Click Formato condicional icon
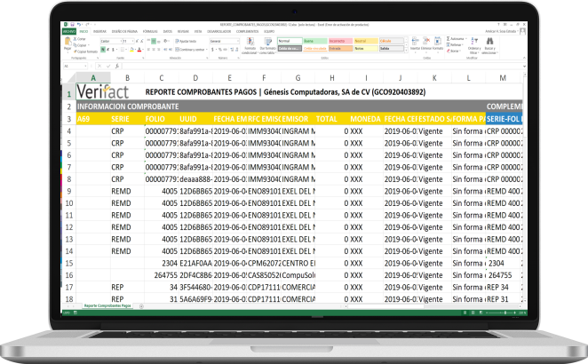This screenshot has width=588, height=364. click(250, 41)
